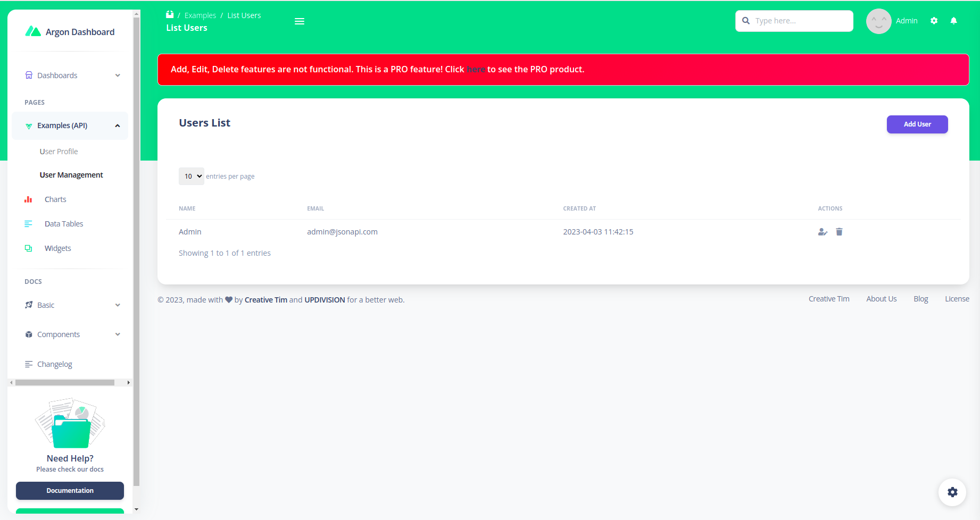Click the delete trash icon for Admin row
This screenshot has height=520, width=980.
pos(840,232)
